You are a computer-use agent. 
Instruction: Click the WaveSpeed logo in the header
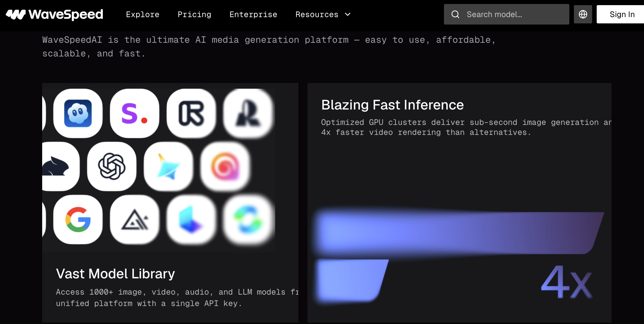(x=54, y=14)
